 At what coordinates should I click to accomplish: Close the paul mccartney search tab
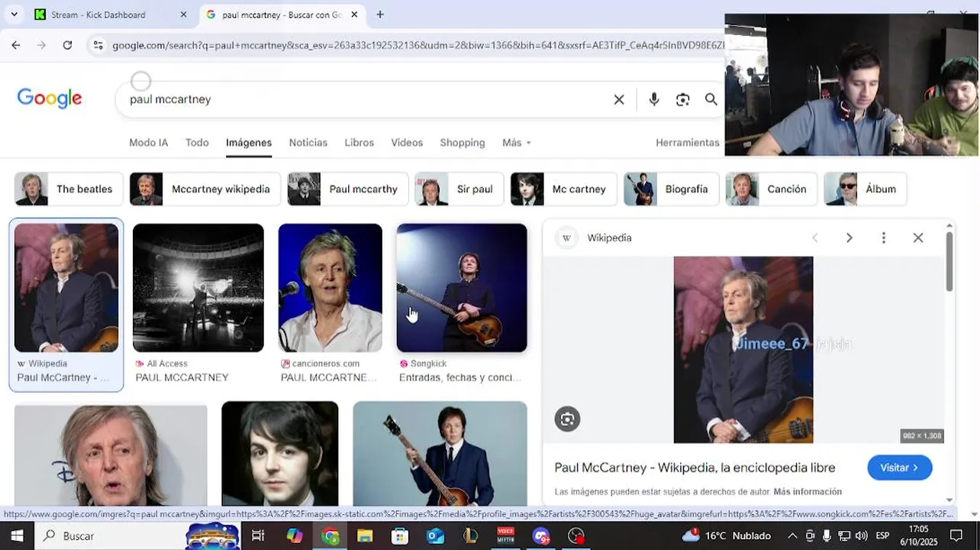pos(354,15)
